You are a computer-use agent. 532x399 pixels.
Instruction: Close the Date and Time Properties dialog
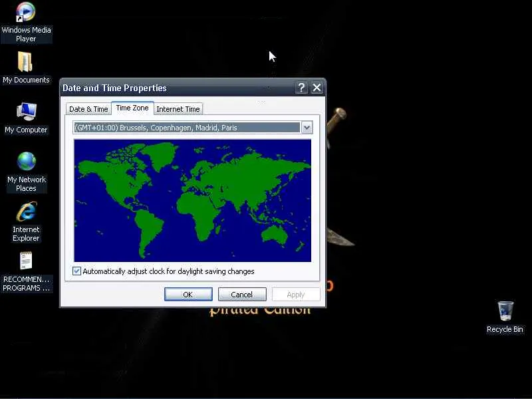(317, 88)
